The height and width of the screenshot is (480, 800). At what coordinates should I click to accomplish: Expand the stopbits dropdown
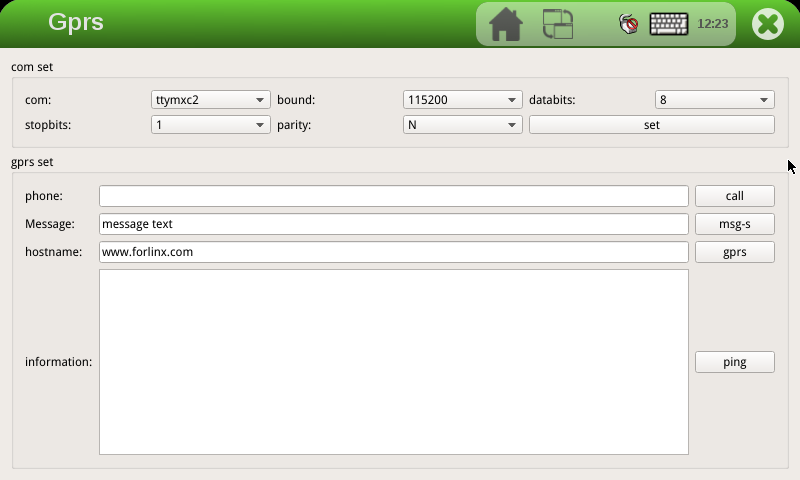[211, 125]
